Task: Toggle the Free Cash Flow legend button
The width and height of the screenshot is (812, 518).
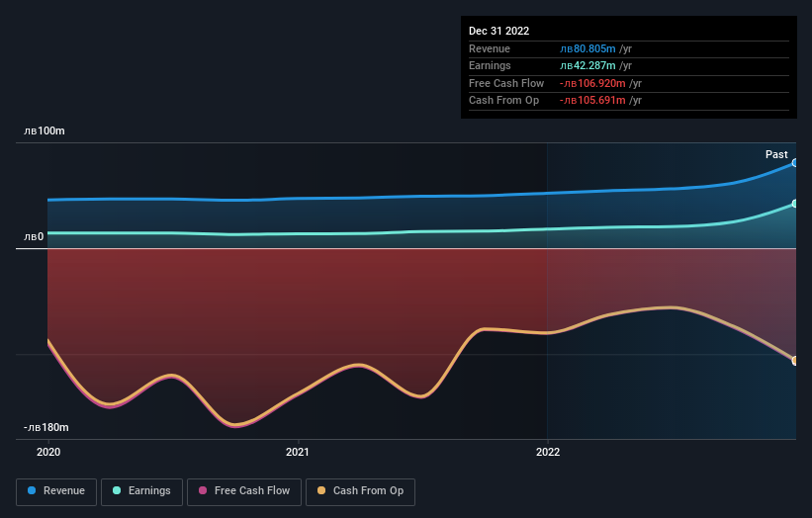Action: click(x=244, y=491)
